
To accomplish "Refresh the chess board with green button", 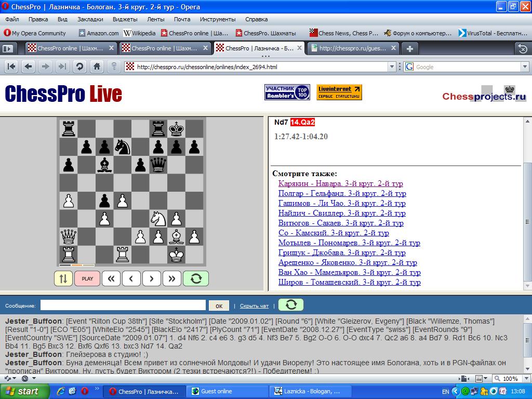I will 196,278.
